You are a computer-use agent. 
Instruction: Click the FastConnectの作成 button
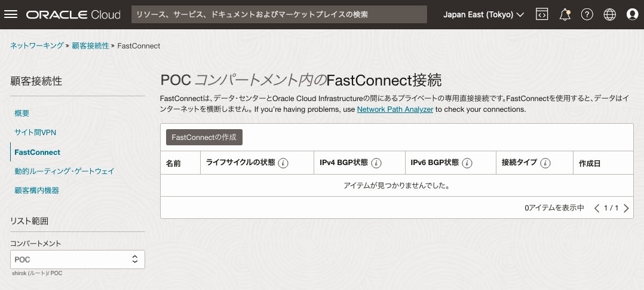204,138
